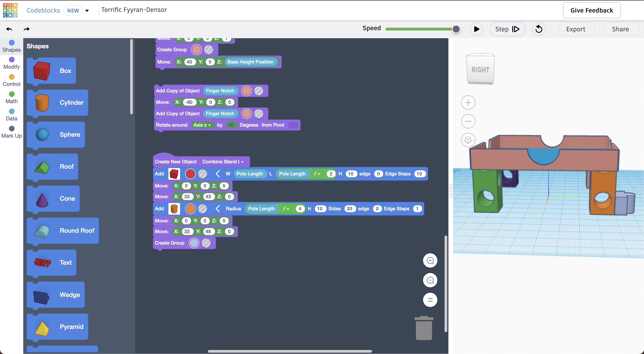Open the Combine Stand I object dropdown
The width and height of the screenshot is (644, 354).
pos(223,162)
